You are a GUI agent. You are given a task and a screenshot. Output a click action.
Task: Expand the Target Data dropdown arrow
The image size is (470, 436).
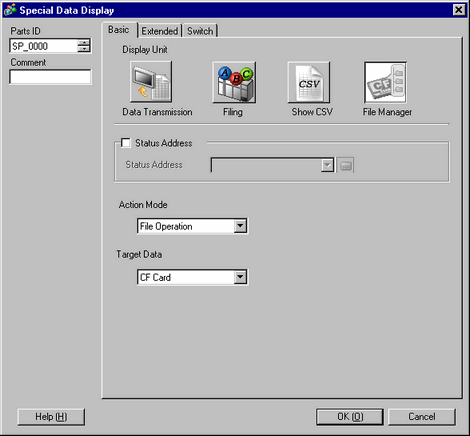click(x=240, y=277)
